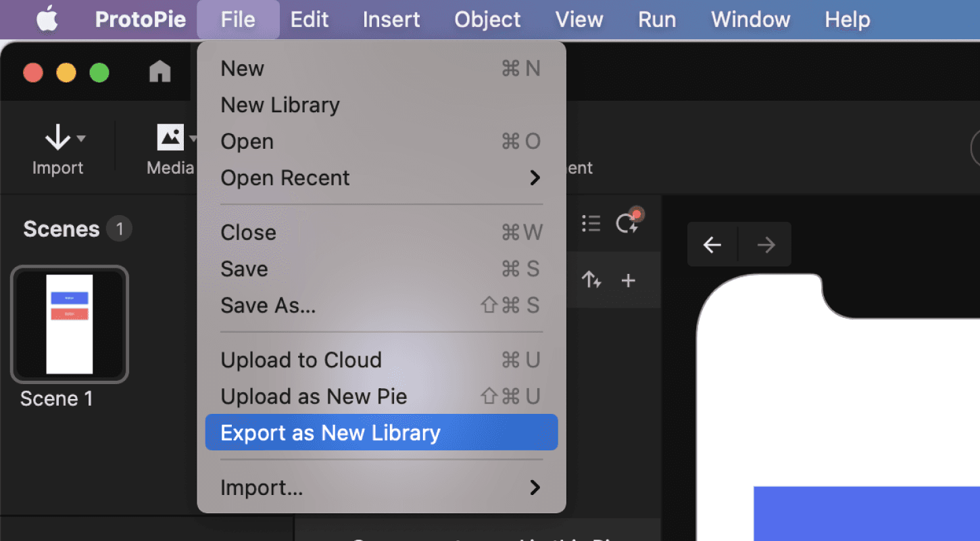Viewport: 980px width, 541px height.
Task: Click the Apple menu icon
Action: pyautogui.click(x=45, y=19)
